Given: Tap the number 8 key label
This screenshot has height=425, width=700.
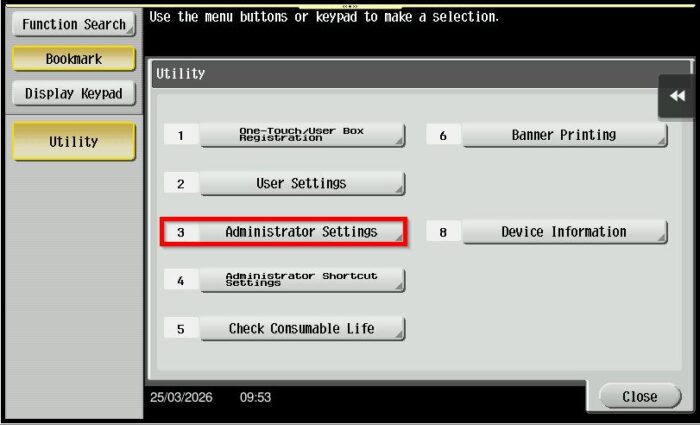Looking at the screenshot, I should pyautogui.click(x=443, y=232).
